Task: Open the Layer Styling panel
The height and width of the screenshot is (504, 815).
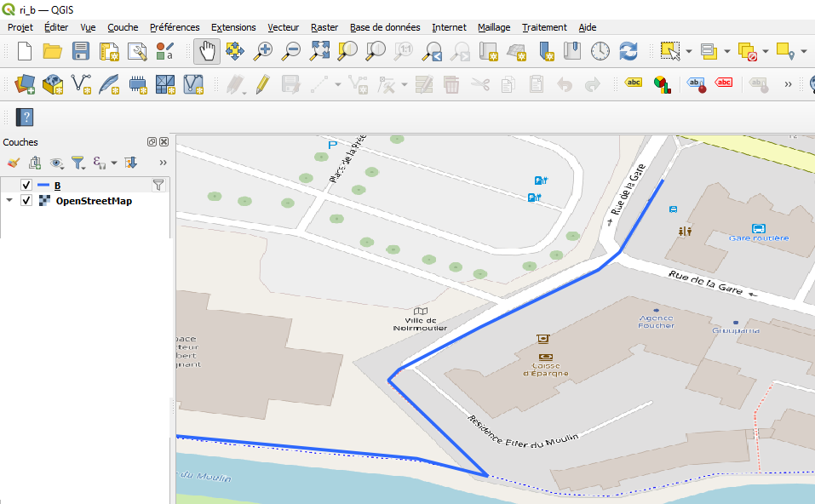Action: (x=12, y=162)
